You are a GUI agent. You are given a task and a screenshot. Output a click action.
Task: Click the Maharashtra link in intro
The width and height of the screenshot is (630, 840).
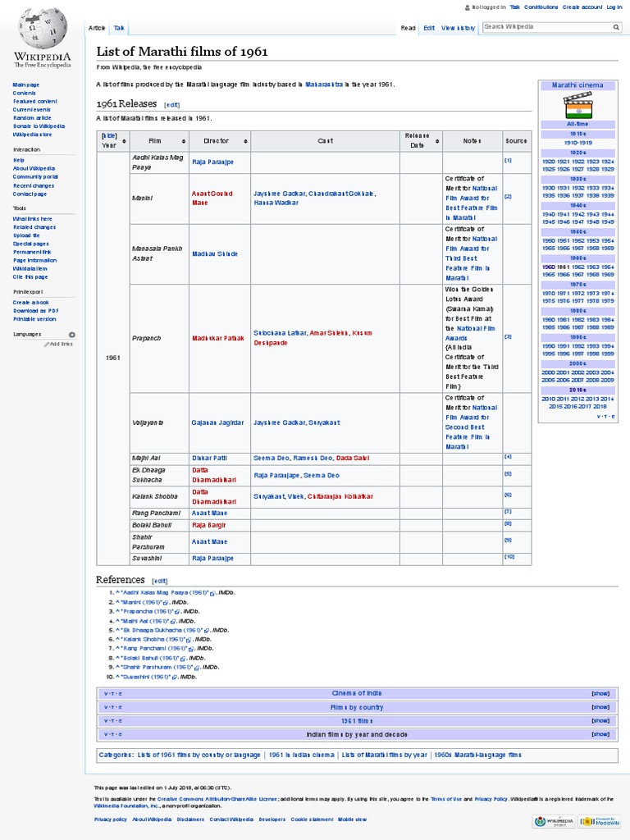[x=324, y=84]
